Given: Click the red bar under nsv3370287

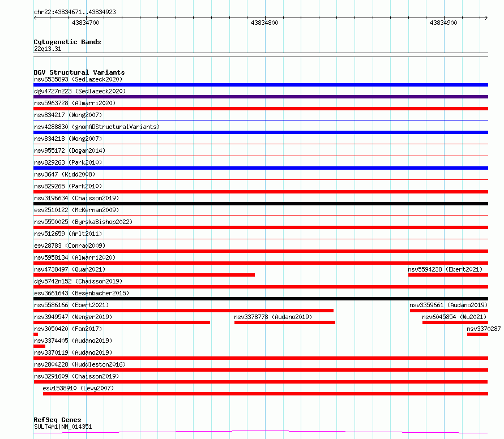Looking at the screenshot, I should [x=477, y=334].
